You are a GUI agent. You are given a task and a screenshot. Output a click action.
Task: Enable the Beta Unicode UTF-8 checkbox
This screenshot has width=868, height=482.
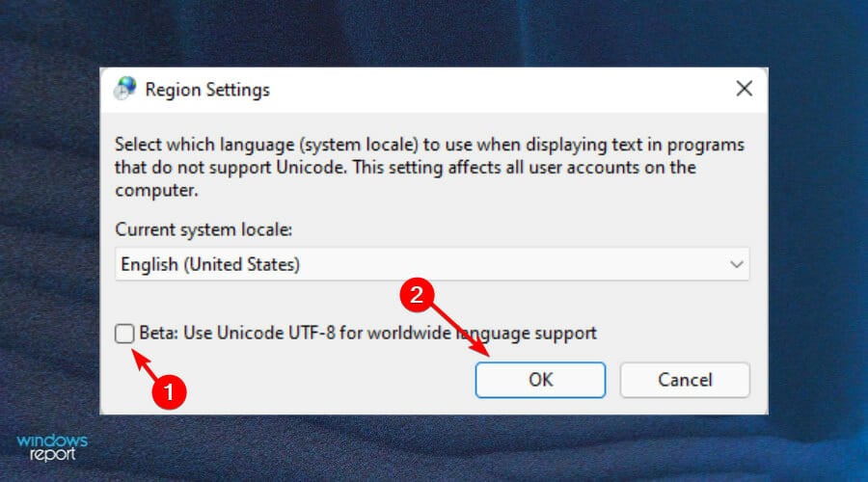point(124,334)
